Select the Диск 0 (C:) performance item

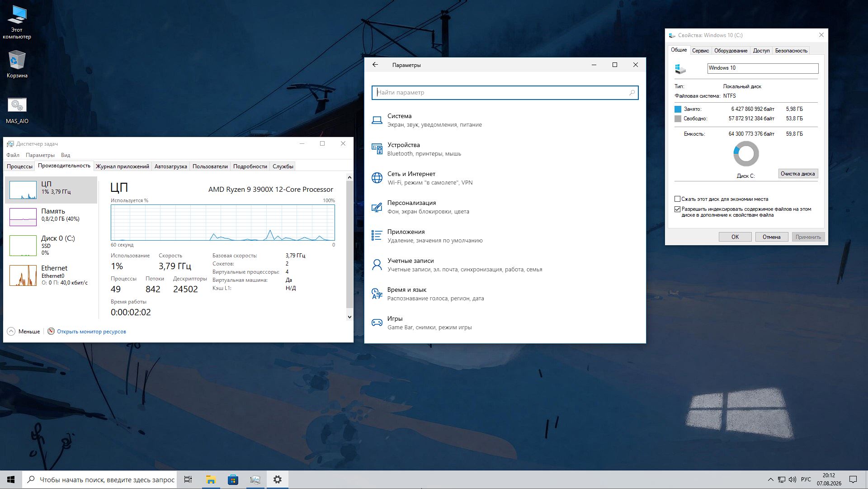click(x=51, y=245)
